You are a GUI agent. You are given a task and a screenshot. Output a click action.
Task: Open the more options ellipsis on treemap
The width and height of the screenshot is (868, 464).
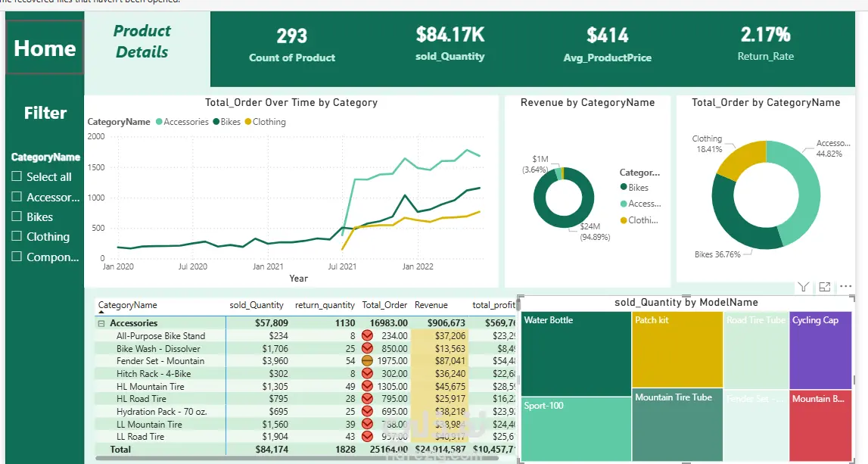pyautogui.click(x=845, y=286)
